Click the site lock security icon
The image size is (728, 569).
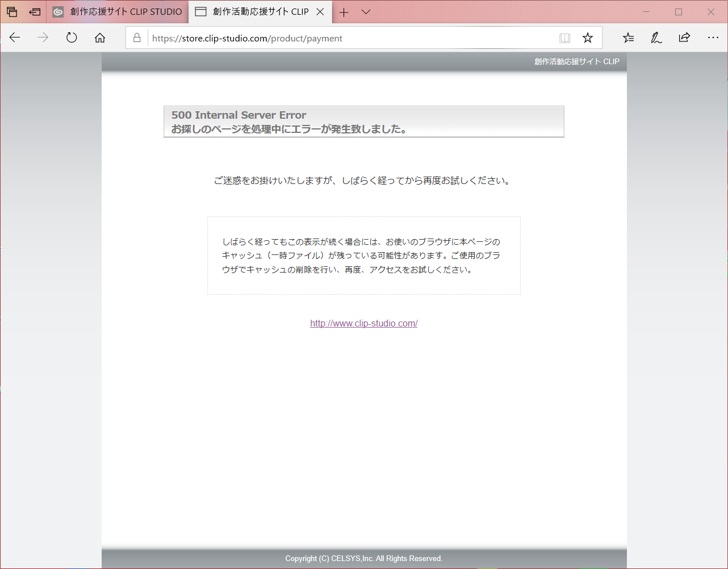(x=137, y=38)
